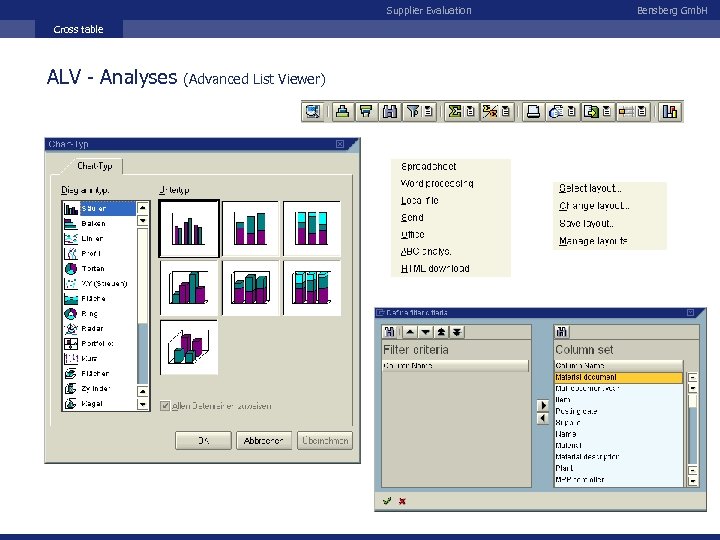The image size is (720, 540).
Task: Choose the clustered 2D columns subtype thumbnail
Action: 189,228
